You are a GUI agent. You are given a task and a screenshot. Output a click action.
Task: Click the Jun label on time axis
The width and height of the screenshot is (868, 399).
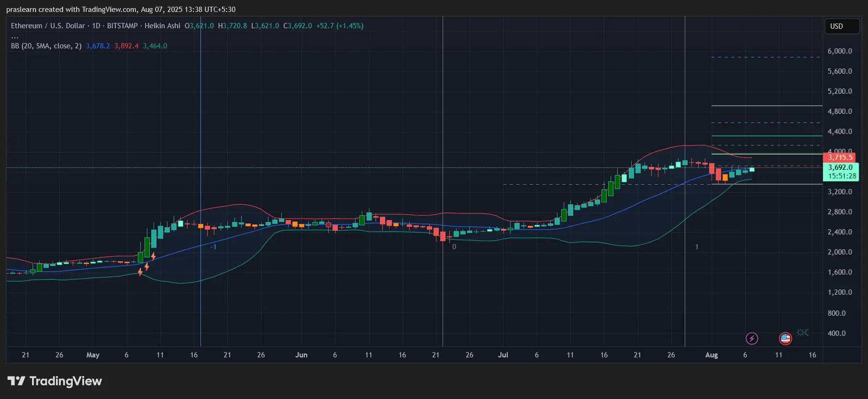click(x=301, y=355)
